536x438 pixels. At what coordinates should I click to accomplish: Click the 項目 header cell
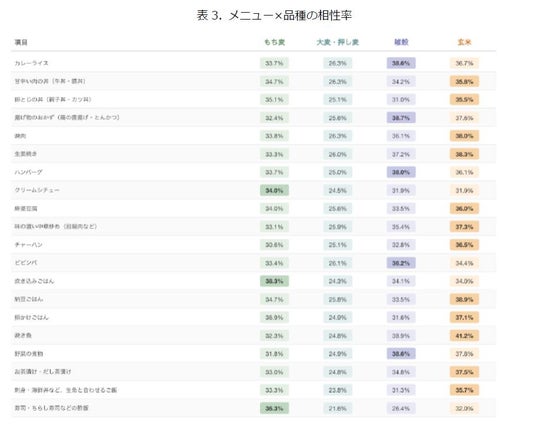(21, 42)
